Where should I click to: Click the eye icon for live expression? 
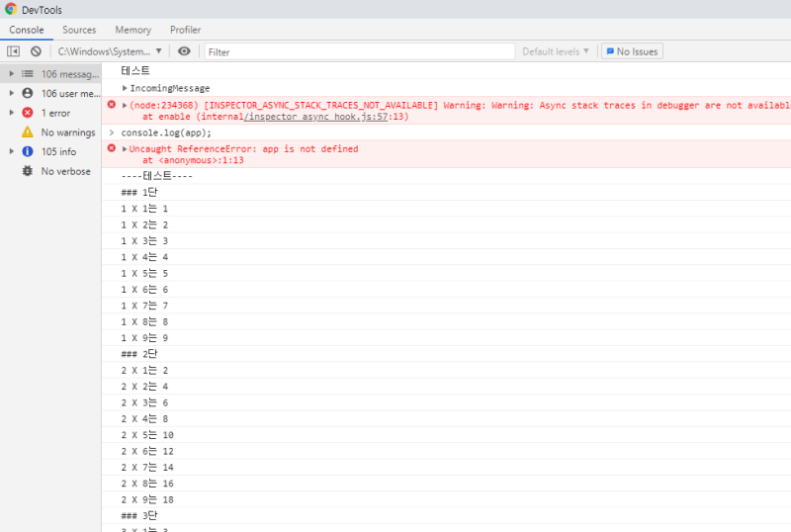pyautogui.click(x=184, y=51)
